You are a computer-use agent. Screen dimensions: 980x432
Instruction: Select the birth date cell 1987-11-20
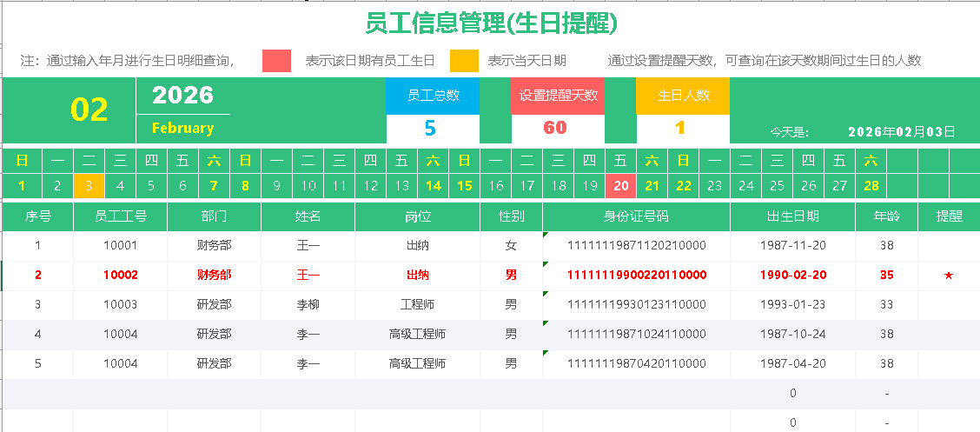[792, 246]
